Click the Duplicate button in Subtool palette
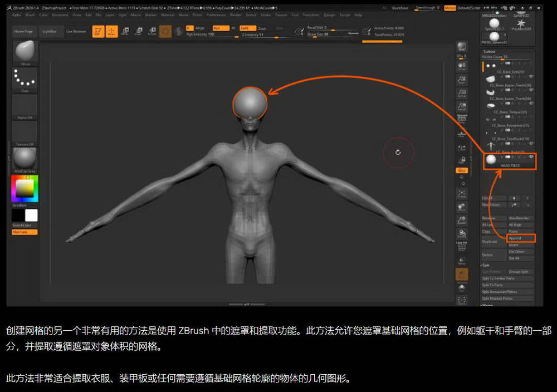Viewport: 557px width, 392px height. [494, 242]
